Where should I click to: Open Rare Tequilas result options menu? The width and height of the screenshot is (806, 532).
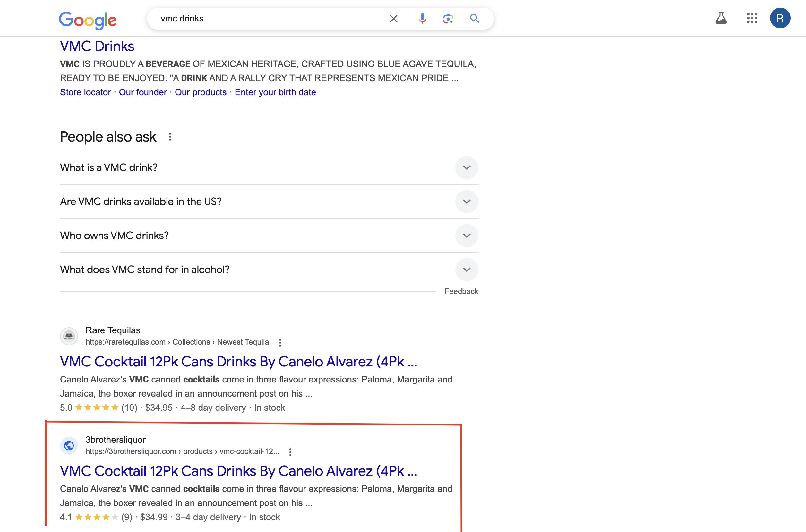tap(280, 342)
